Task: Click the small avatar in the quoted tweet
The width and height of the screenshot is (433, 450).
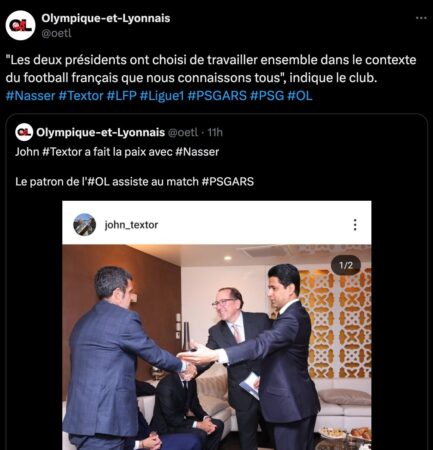Action: tap(24, 132)
